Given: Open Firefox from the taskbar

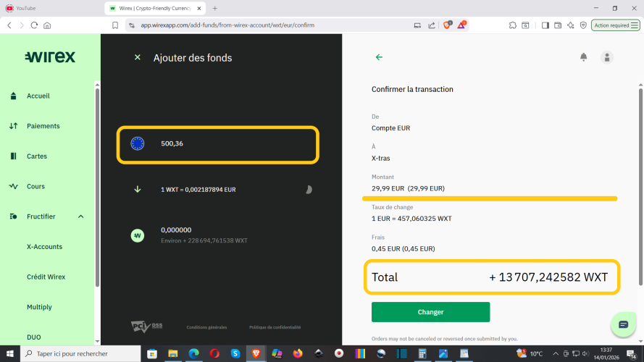Looking at the screenshot, I should [298, 353].
